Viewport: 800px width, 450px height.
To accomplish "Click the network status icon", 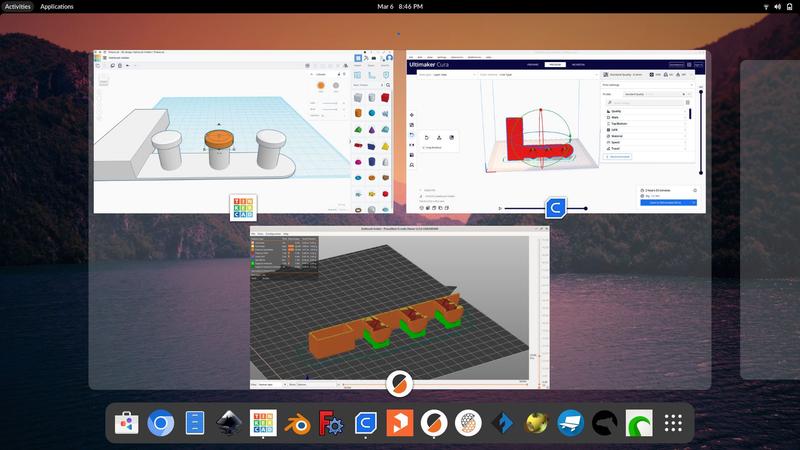I will tap(766, 7).
